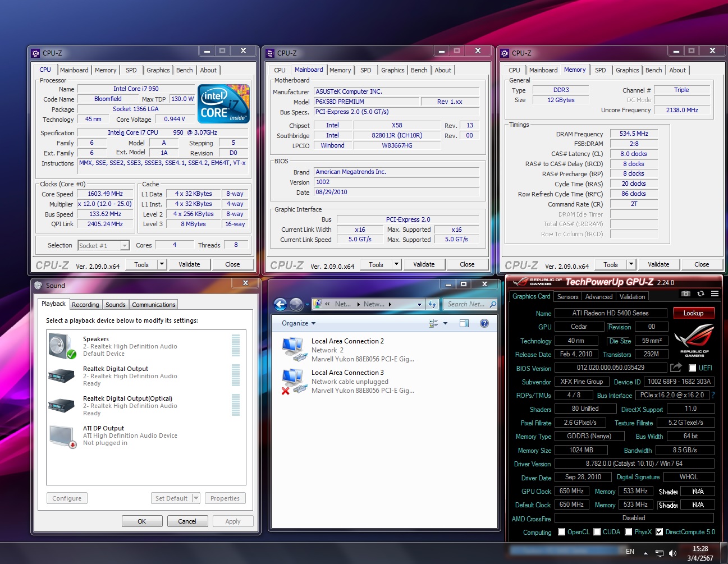Click the Bus Interface question mark
The width and height of the screenshot is (728, 564).
pyautogui.click(x=713, y=395)
